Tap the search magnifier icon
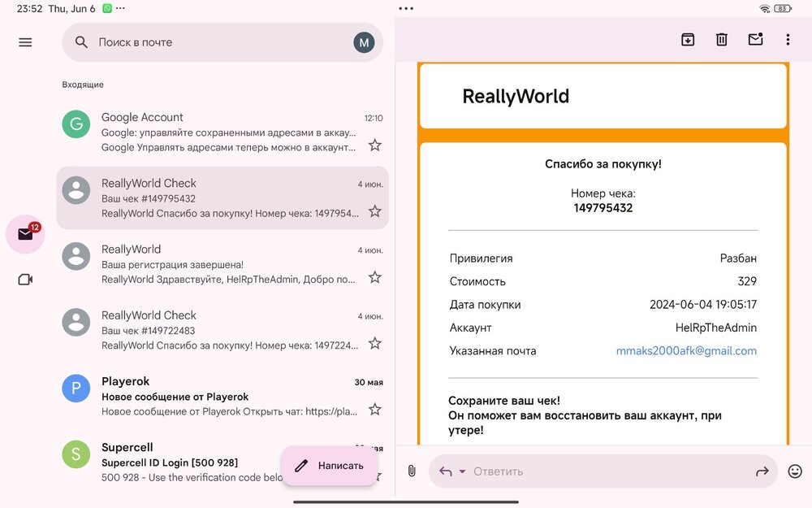Image resolution: width=812 pixels, height=508 pixels. coord(81,42)
